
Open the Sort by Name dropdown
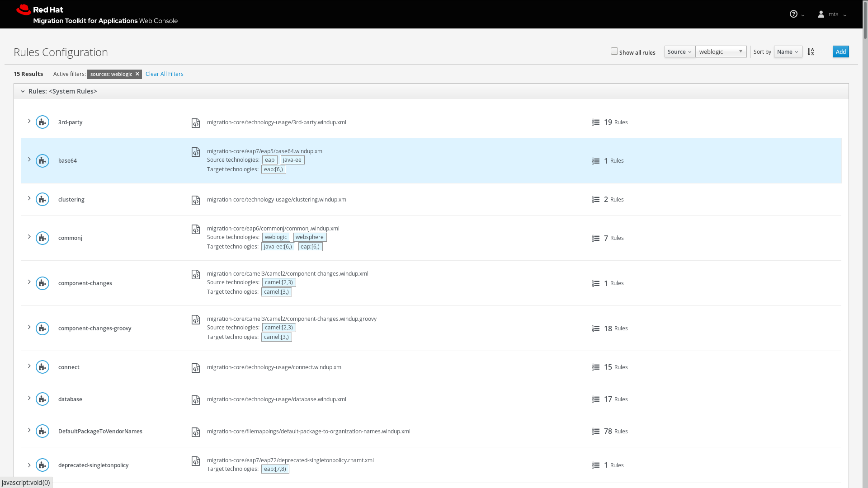(x=788, y=52)
